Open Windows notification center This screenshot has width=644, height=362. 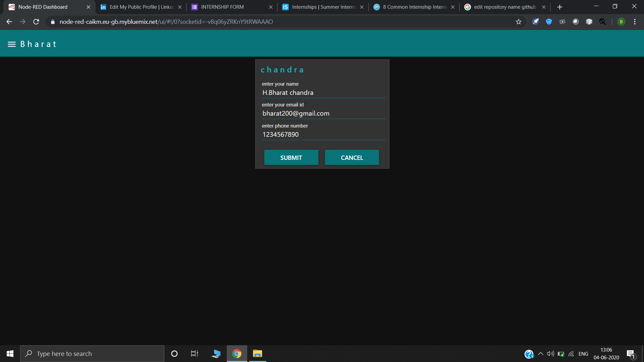(x=631, y=354)
